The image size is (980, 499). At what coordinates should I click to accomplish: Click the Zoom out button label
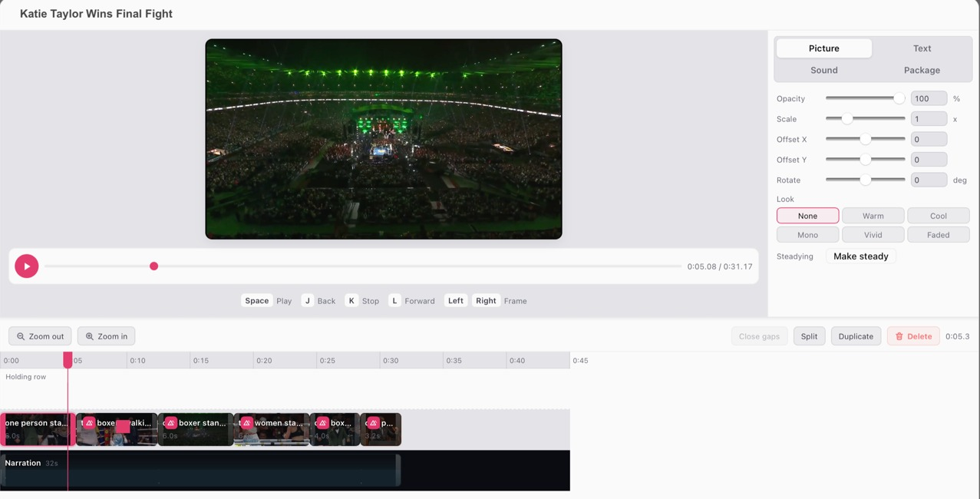click(47, 336)
